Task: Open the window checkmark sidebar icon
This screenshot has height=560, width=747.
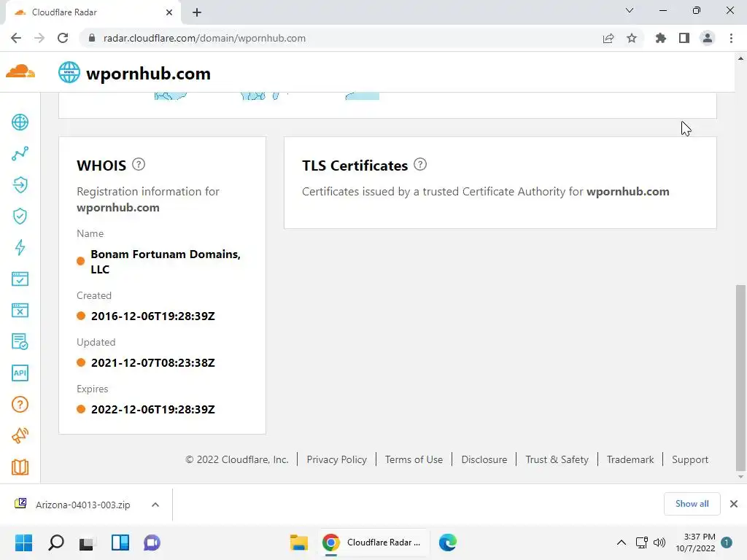Action: (x=20, y=279)
